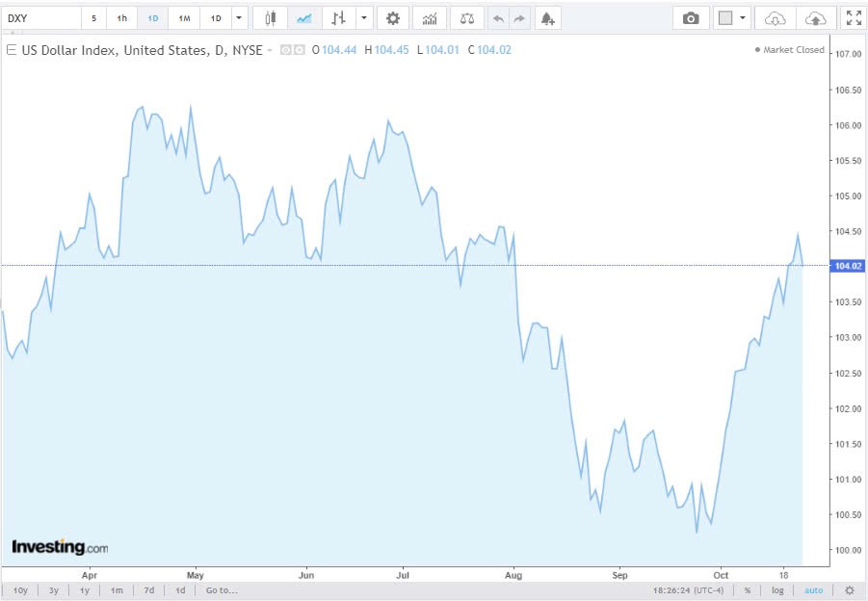Switch to the 1h interval tab
The image size is (868, 601).
pyautogui.click(x=120, y=17)
